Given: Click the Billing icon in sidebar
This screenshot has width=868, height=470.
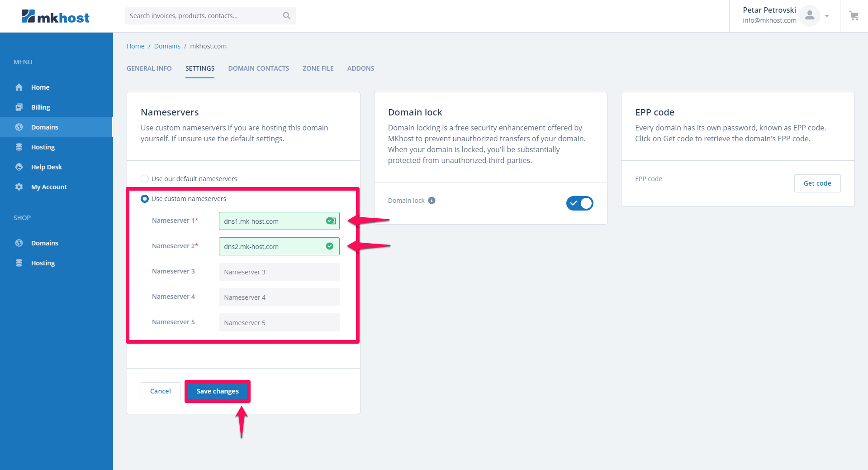Looking at the screenshot, I should pos(19,107).
